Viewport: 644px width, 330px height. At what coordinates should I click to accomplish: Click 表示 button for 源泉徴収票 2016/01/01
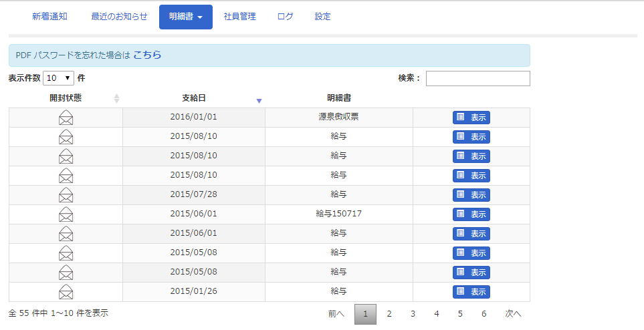(x=471, y=118)
